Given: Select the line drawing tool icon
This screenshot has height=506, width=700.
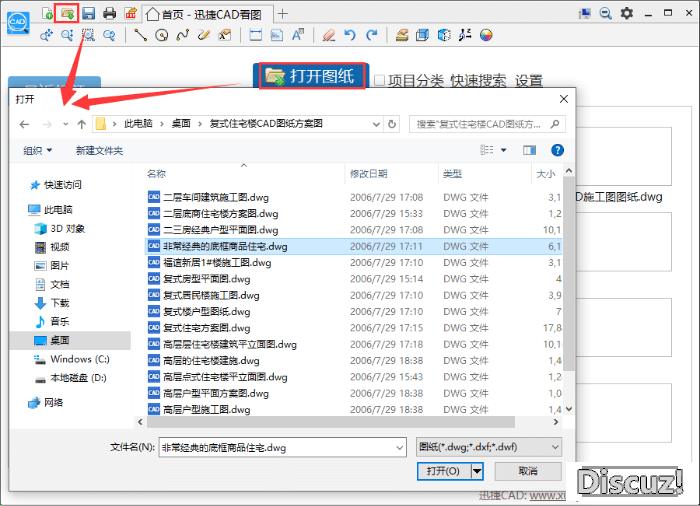Looking at the screenshot, I should pos(139,35).
